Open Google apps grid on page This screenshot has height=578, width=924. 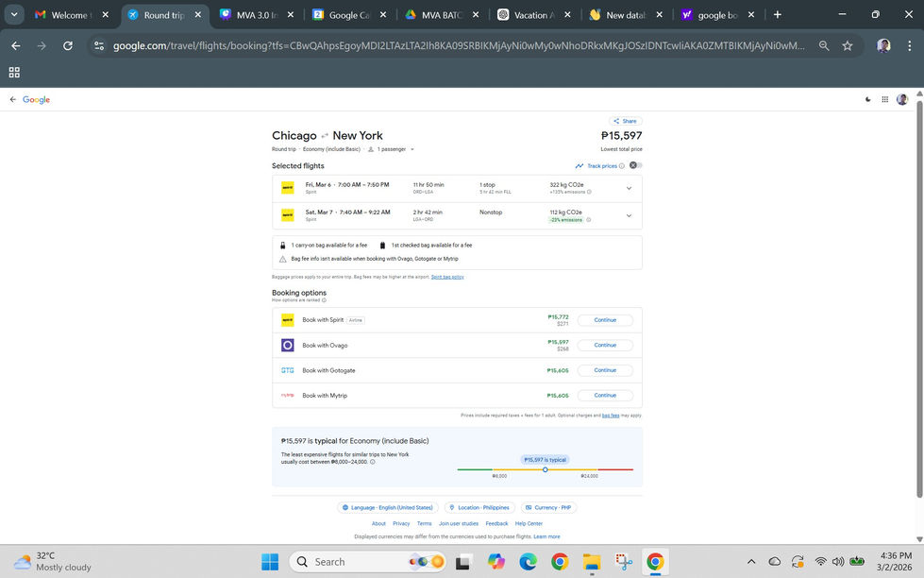click(884, 100)
